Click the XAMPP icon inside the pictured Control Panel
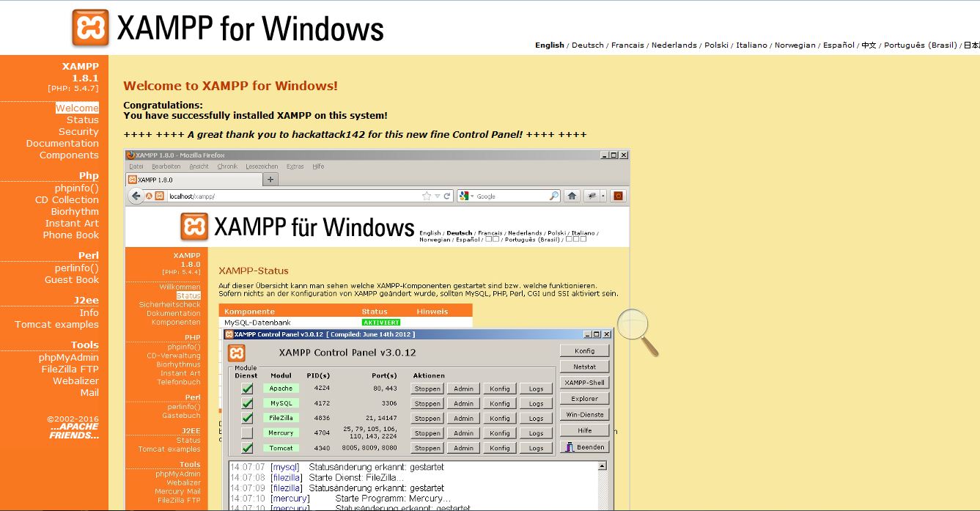The image size is (980, 511). click(237, 353)
